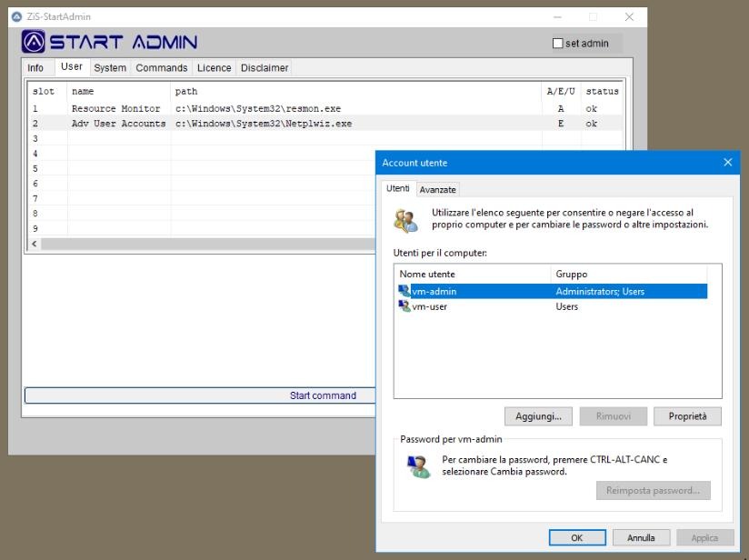Open the Commands tab

pos(161,68)
